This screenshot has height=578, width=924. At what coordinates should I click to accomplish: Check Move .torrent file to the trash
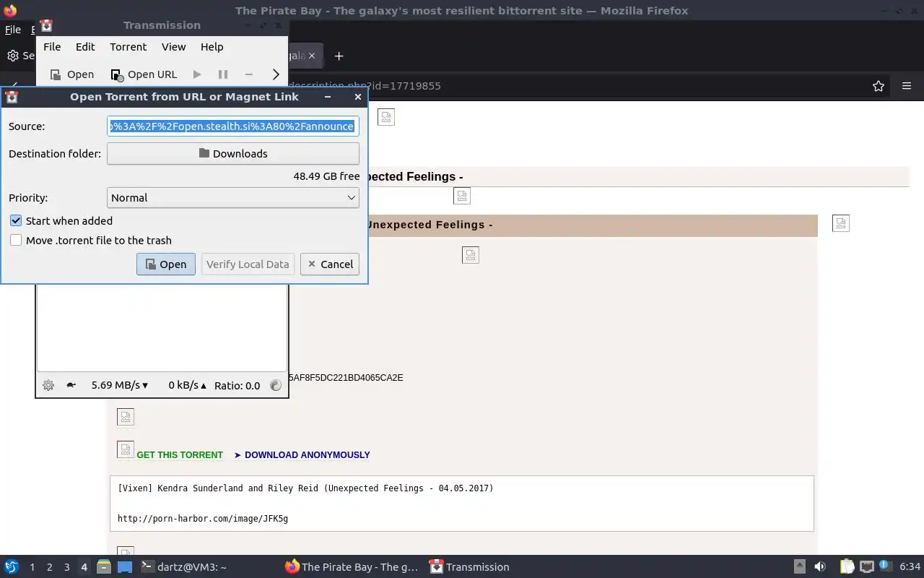[16, 241]
